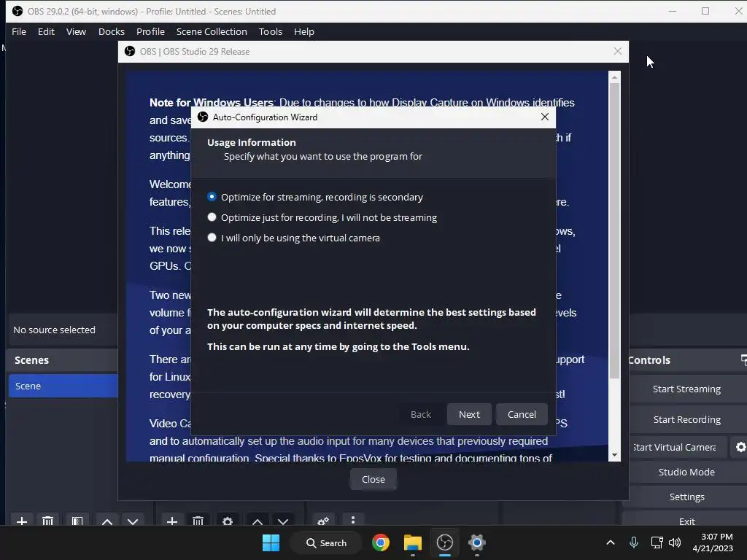
Task: Select 'Optimize just for recording' radio option
Action: (322, 217)
